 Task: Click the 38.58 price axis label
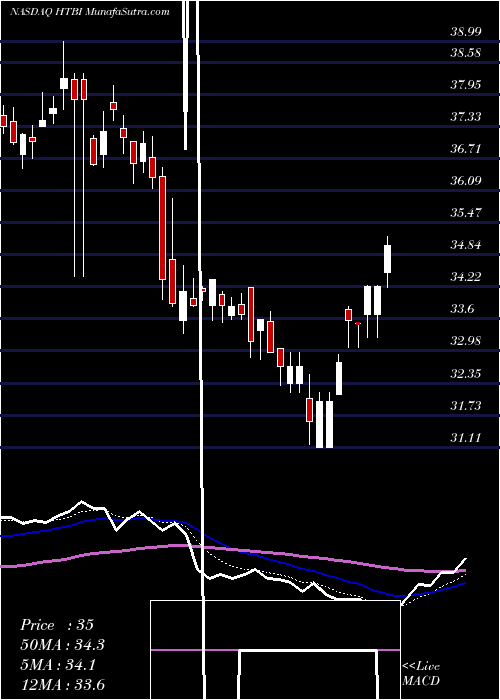[x=466, y=53]
